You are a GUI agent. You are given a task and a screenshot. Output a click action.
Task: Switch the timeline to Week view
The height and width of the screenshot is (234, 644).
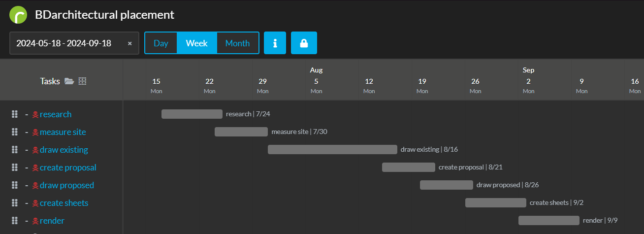(x=197, y=43)
